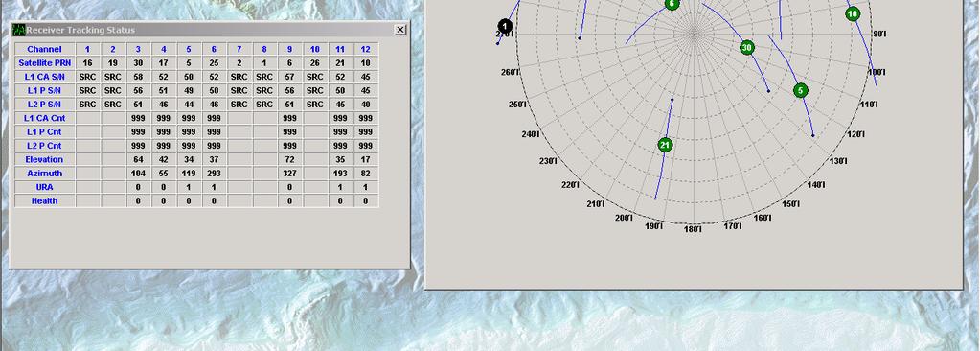The width and height of the screenshot is (980, 351).
Task: Click the Elevation row label
Action: pyautogui.click(x=44, y=159)
